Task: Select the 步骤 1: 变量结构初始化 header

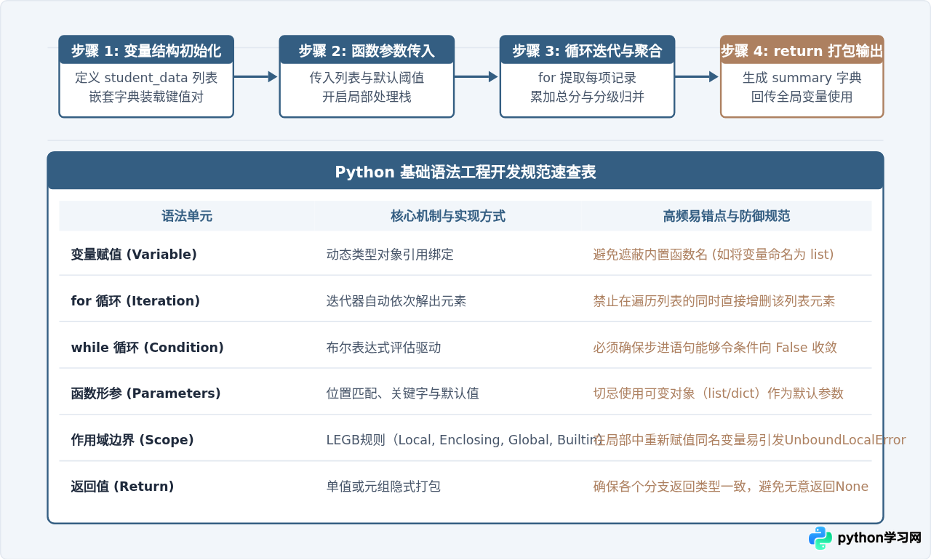Action: [146, 50]
